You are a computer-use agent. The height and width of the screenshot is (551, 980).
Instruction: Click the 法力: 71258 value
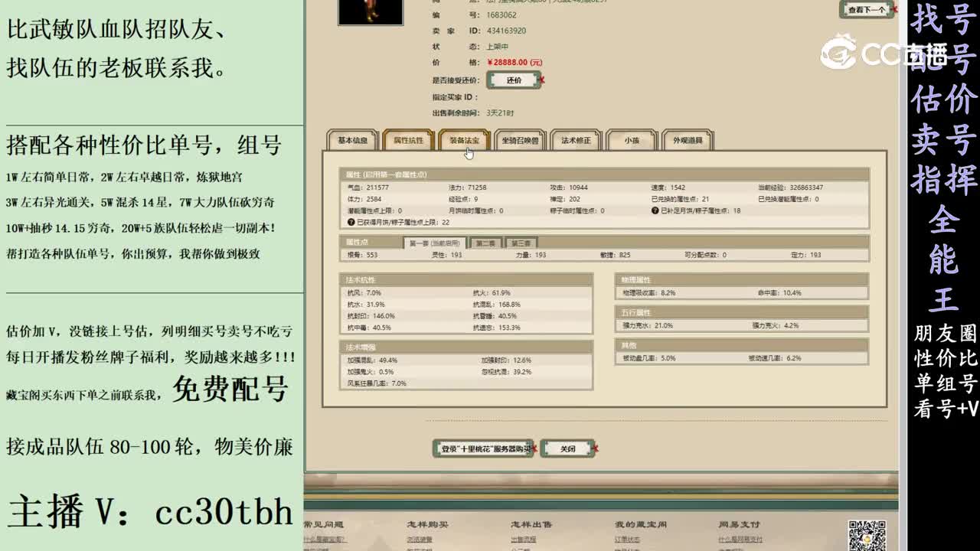(467, 187)
